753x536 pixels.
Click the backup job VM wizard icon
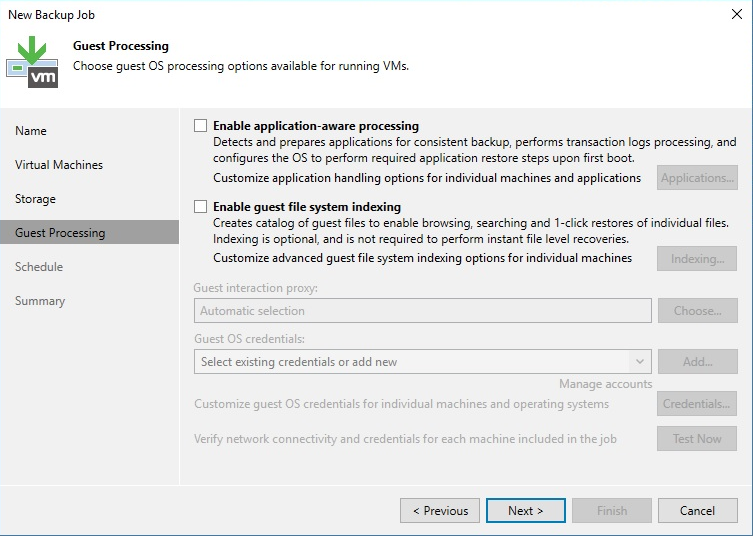pyautogui.click(x=32, y=62)
